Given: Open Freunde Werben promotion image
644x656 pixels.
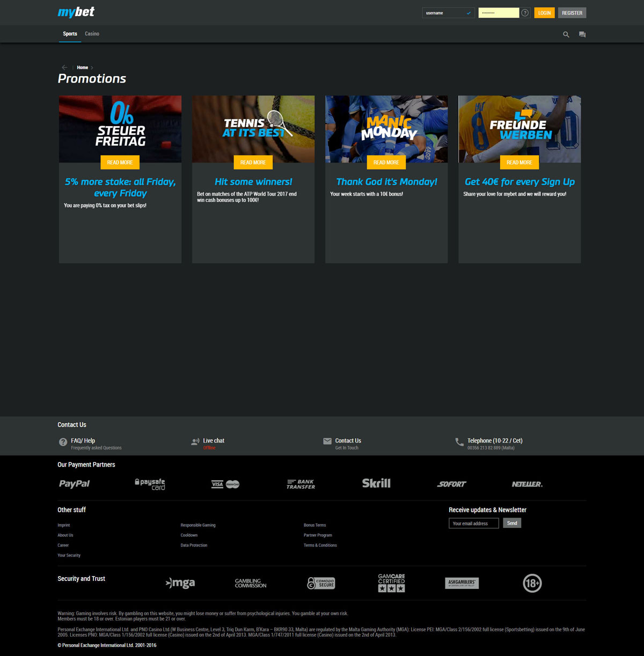Looking at the screenshot, I should point(519,129).
